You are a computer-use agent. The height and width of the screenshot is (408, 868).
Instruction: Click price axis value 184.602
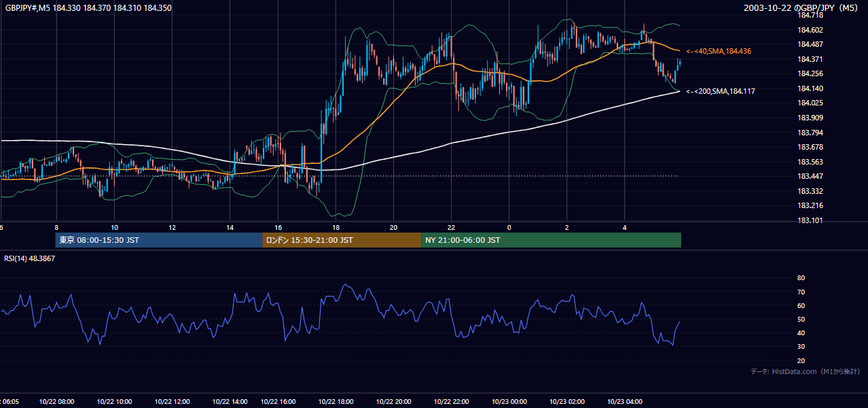(810, 30)
